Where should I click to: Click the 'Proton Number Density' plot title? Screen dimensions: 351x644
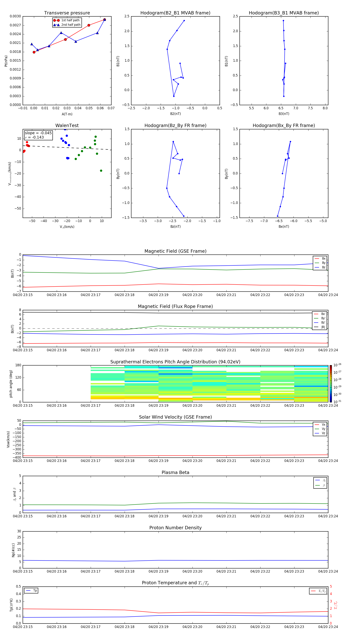click(x=175, y=528)
